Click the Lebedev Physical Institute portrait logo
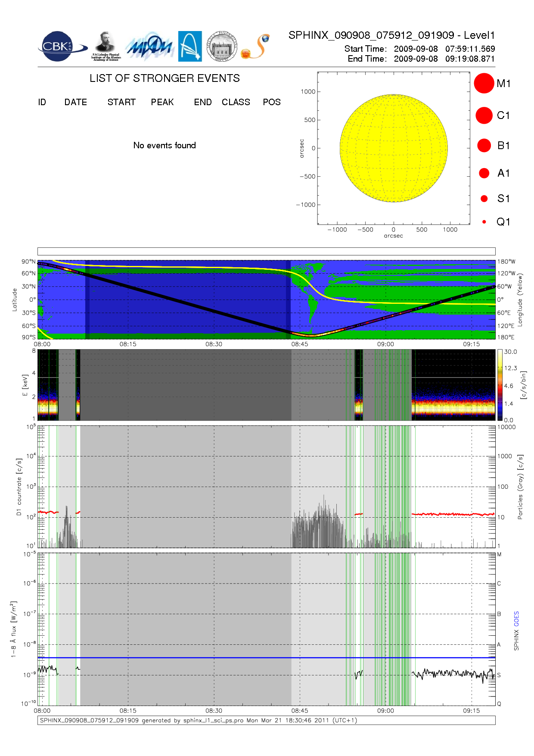This screenshot has height=756, width=534. tap(106, 46)
